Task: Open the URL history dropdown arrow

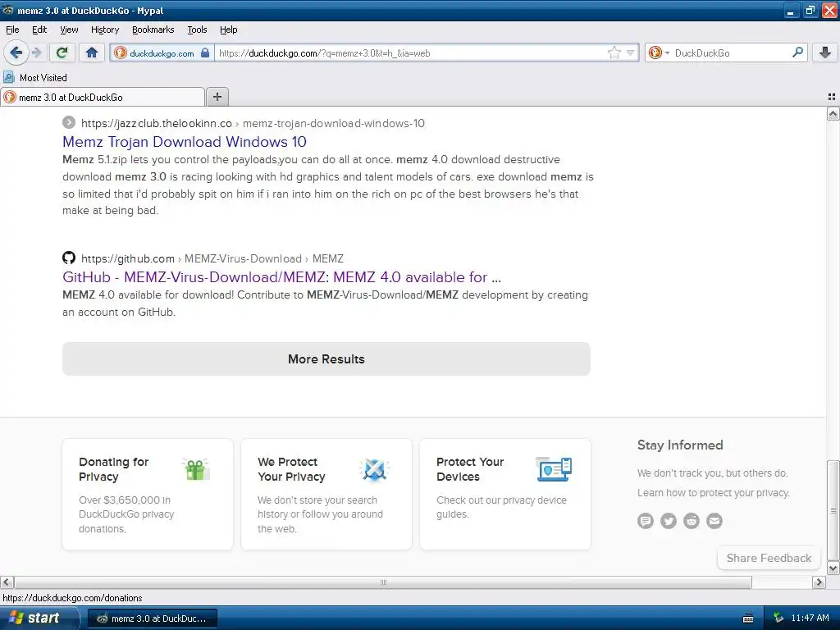Action: click(x=631, y=52)
